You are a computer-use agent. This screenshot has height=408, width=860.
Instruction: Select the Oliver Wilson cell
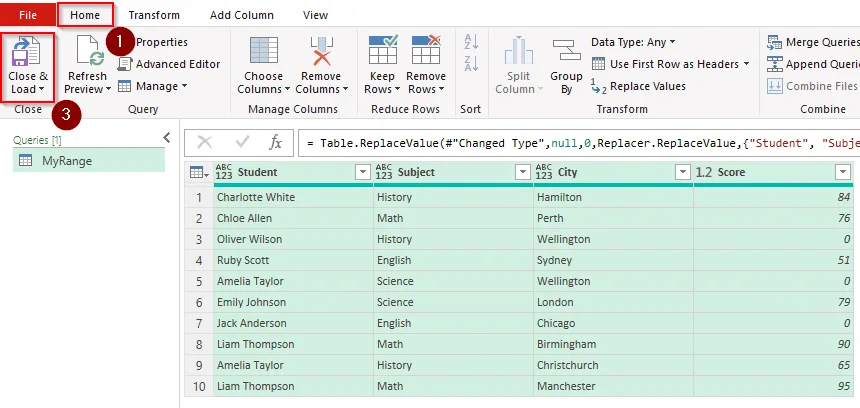pos(293,239)
